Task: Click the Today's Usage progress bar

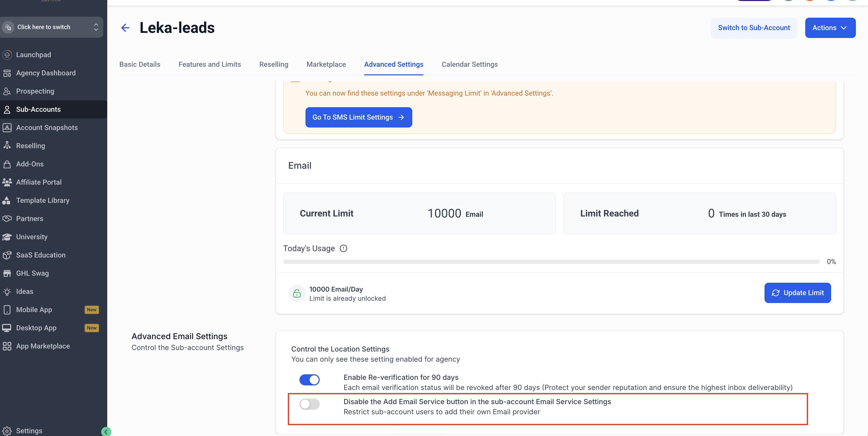Action: tap(551, 262)
